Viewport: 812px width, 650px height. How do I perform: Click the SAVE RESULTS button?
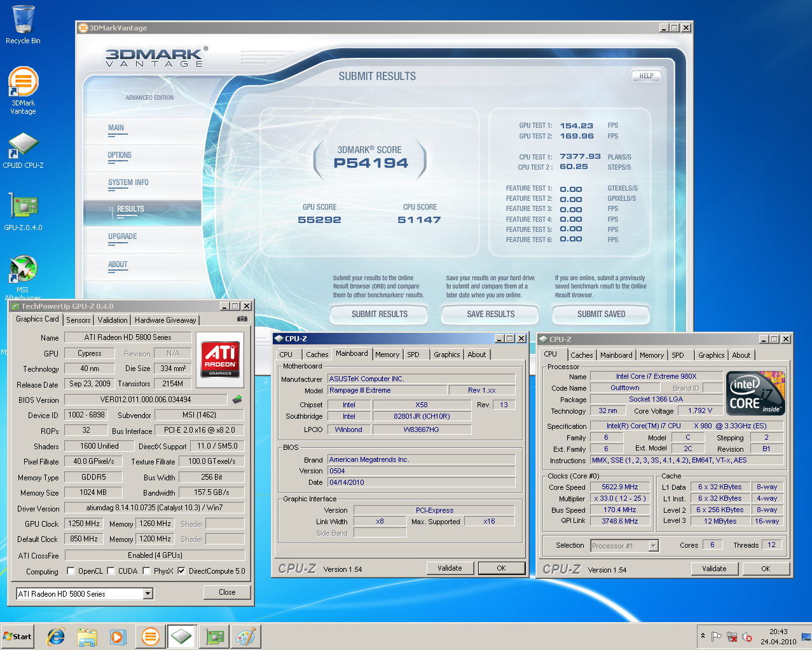pyautogui.click(x=490, y=314)
